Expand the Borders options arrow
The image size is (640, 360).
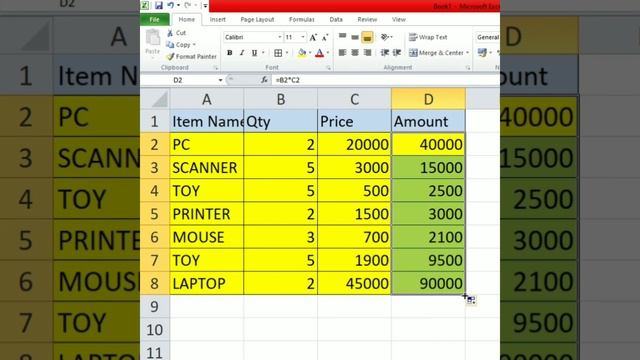(287, 53)
